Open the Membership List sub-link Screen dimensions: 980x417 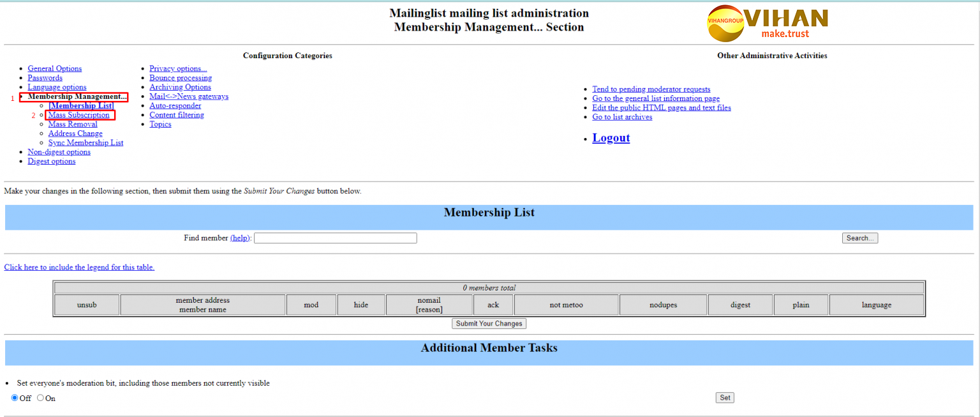80,106
